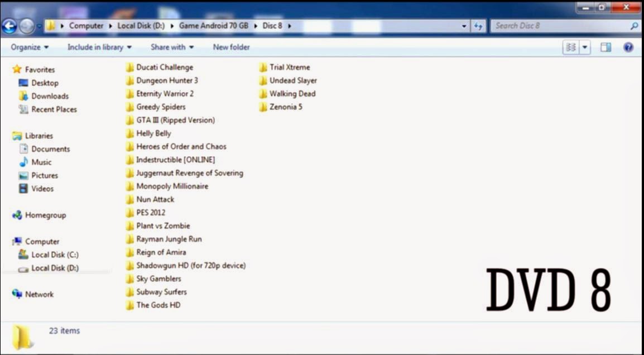Select the Greedy Spiders folder icon
Viewport: 644px width, 355px height.
pos(130,107)
